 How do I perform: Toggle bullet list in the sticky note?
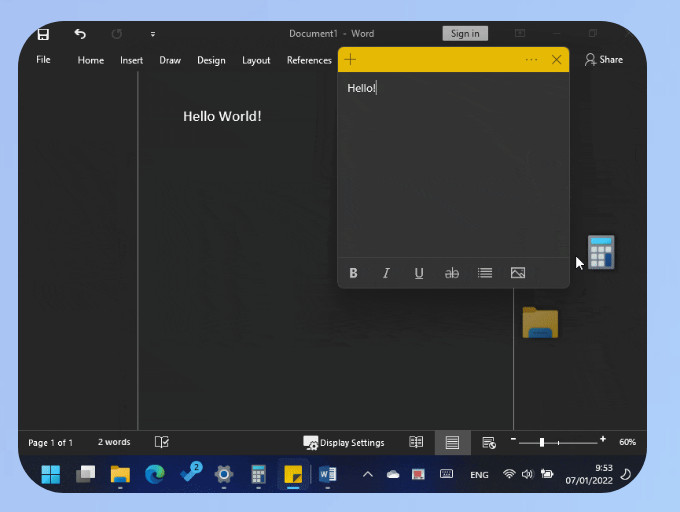[485, 273]
